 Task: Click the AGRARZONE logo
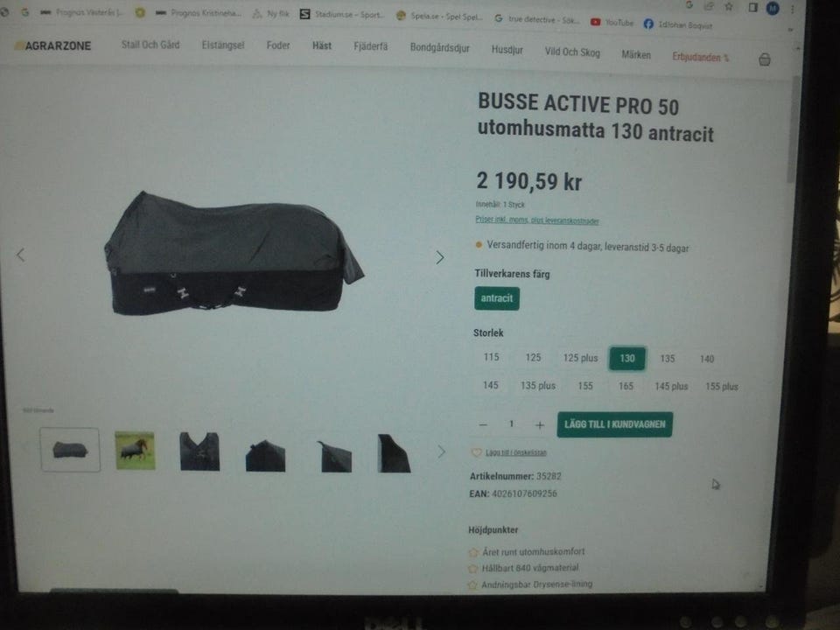[x=53, y=45]
